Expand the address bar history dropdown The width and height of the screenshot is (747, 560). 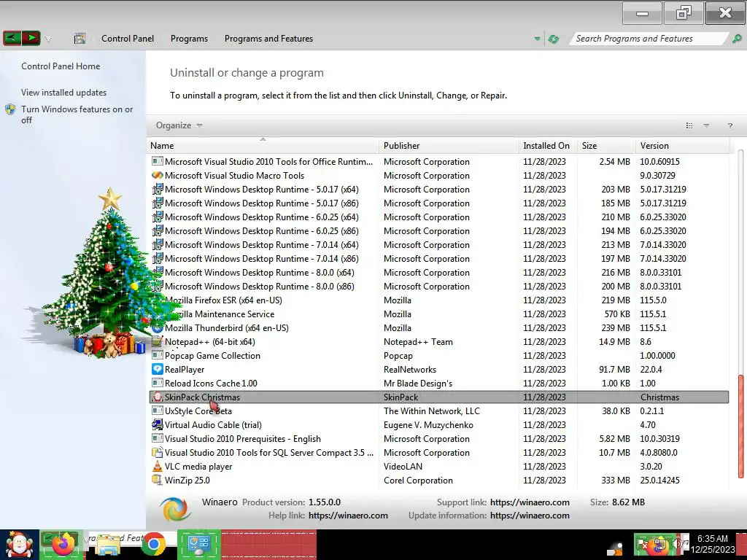point(537,39)
